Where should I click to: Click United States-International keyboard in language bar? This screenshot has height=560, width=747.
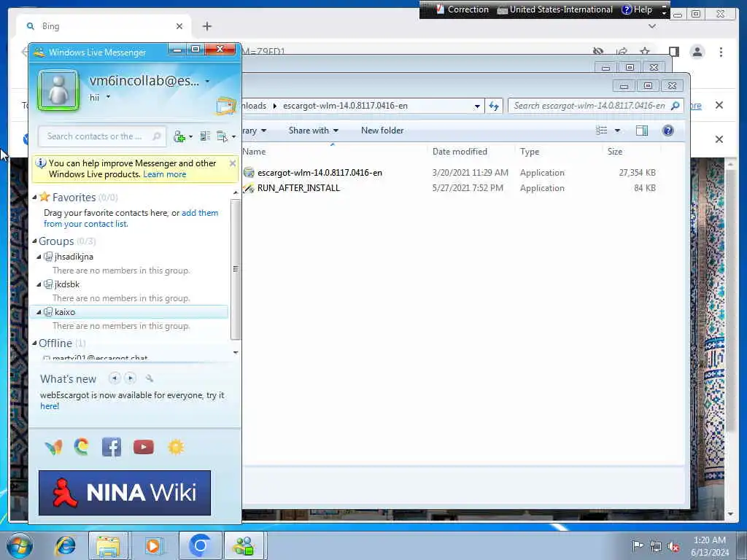click(x=555, y=9)
